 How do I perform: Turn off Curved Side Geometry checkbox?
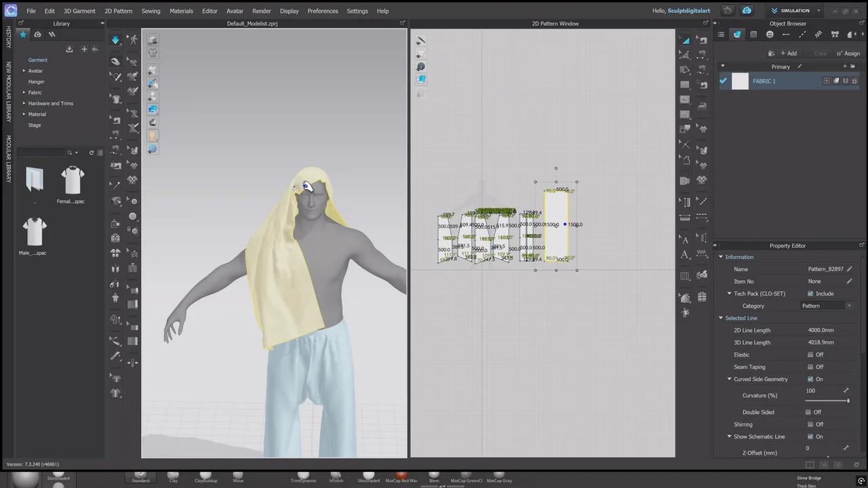[810, 379]
